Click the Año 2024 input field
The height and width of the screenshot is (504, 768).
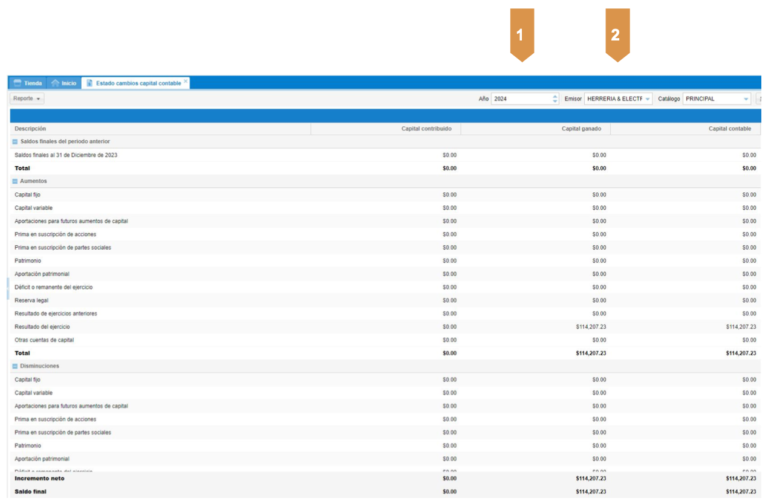520,99
